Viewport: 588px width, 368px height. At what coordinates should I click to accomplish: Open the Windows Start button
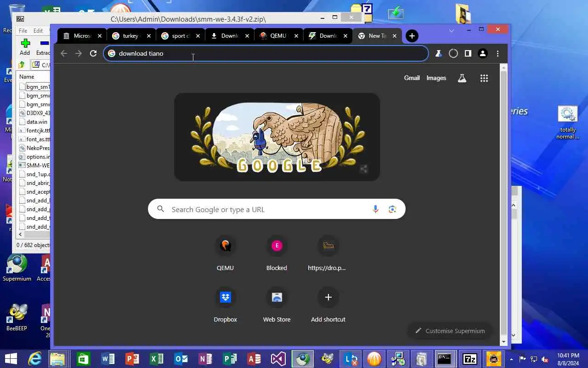[x=11, y=359]
